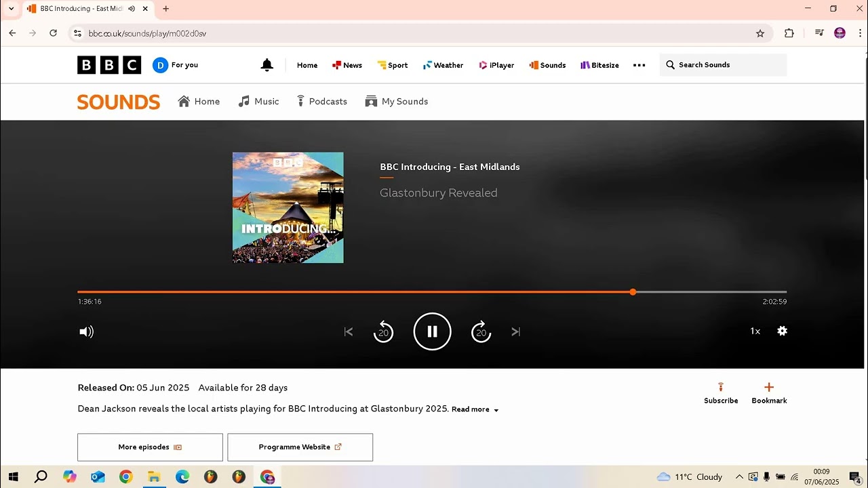Click the BBC Introducing episode artwork
This screenshot has height=488, width=868.
pos(288,207)
